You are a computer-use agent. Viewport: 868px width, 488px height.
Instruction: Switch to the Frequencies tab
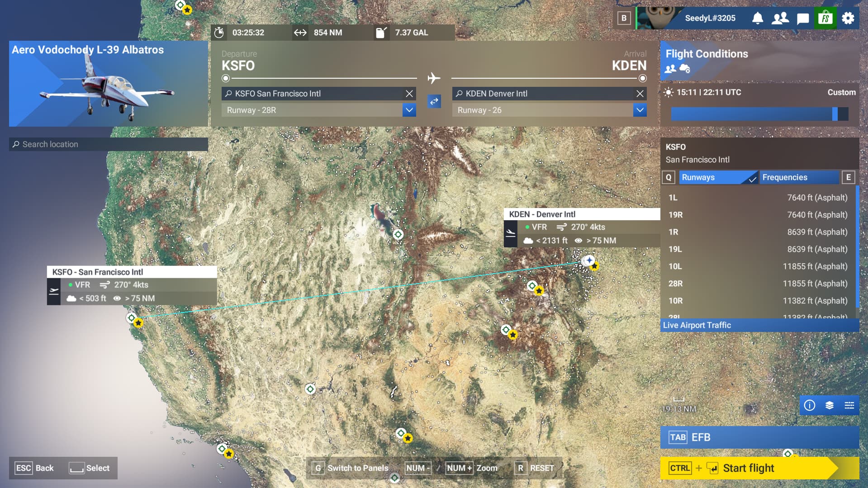pos(799,177)
